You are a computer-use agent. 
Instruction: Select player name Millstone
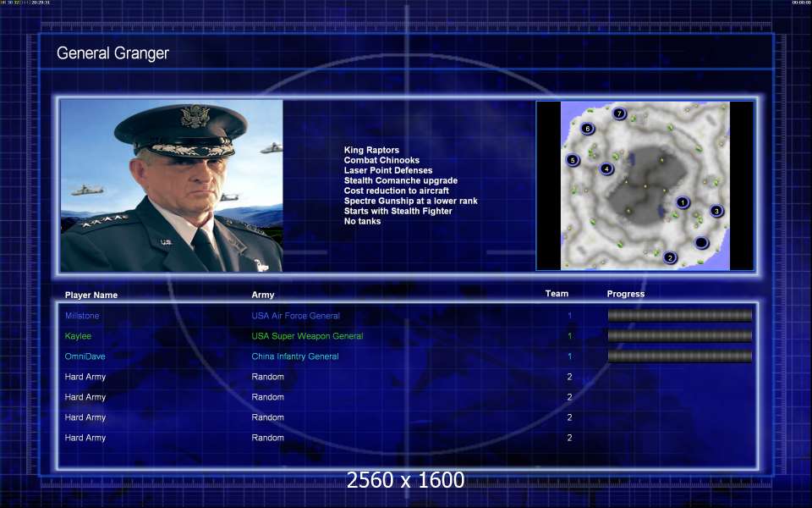(82, 316)
